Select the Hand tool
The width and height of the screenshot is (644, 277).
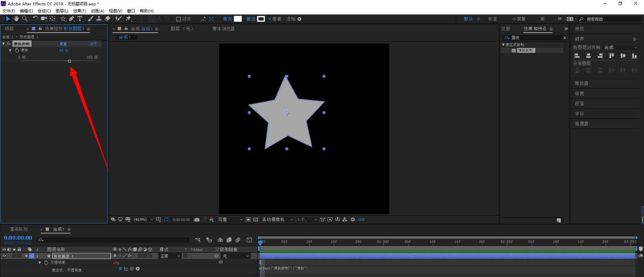tap(16, 19)
